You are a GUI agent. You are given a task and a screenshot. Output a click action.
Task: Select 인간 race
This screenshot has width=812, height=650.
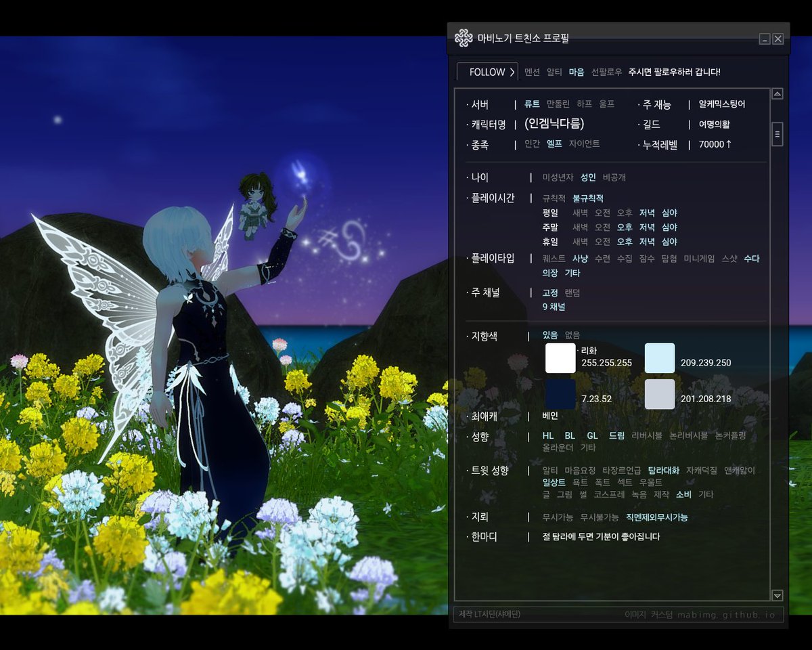[533, 144]
